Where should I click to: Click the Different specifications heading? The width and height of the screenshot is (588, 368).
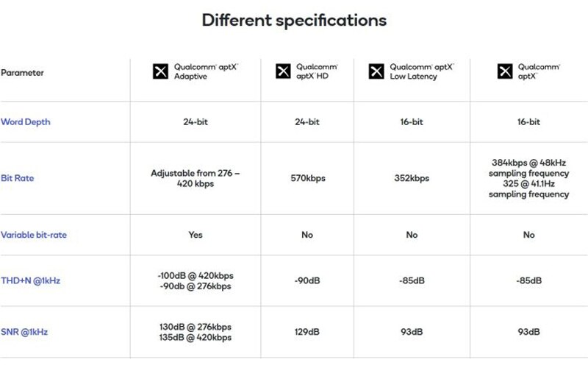pos(294,20)
